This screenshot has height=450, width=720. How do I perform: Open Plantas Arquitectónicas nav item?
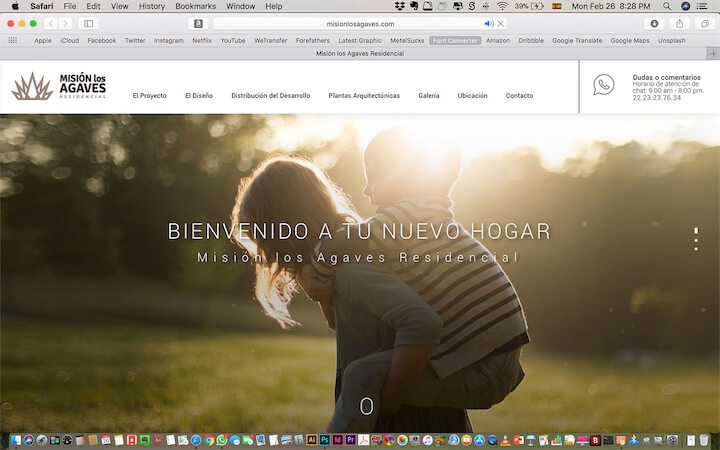(364, 96)
